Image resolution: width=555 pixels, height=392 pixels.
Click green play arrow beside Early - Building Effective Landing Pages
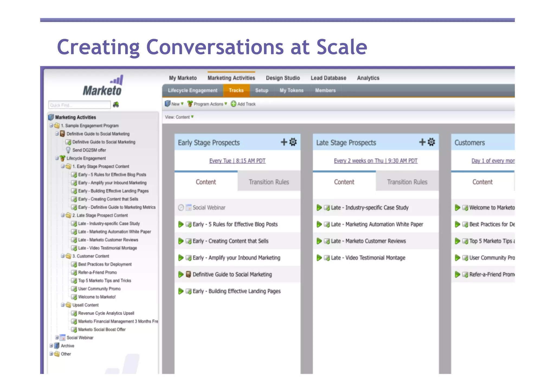[x=181, y=291]
